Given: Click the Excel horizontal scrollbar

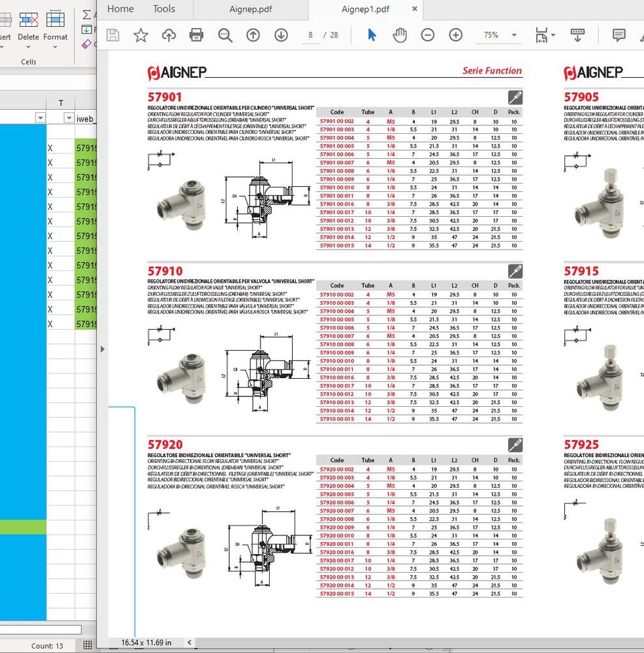Looking at the screenshot, I should coord(40,629).
